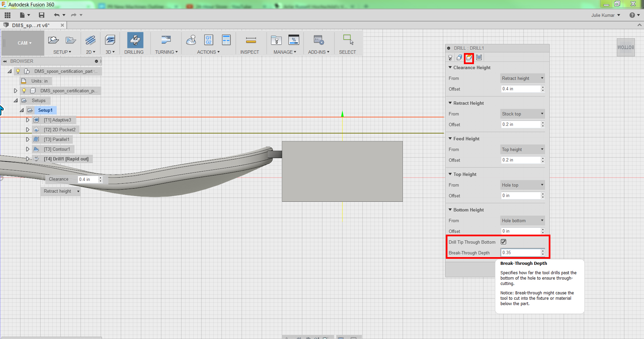Viewport: 644px width, 339px height.
Task: Open Top Height From Hole top dropdown
Action: click(x=522, y=185)
